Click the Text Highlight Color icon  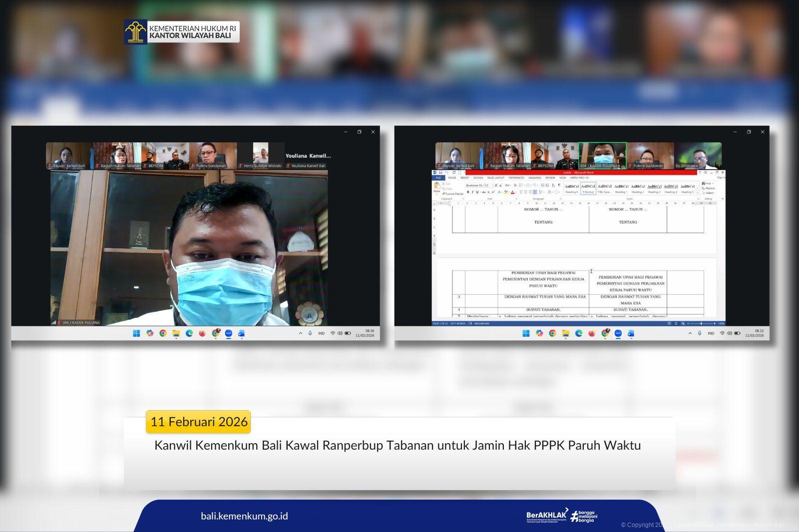506,192
